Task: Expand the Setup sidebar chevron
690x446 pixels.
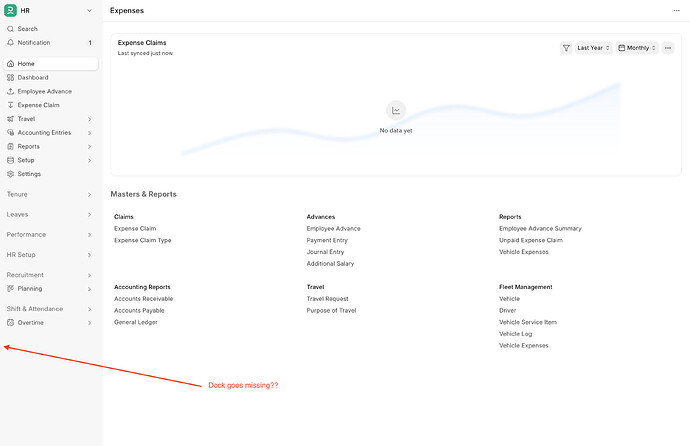Action: click(89, 161)
